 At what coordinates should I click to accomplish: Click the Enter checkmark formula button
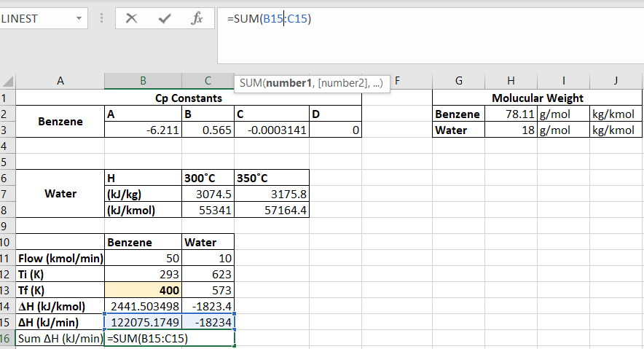(165, 19)
